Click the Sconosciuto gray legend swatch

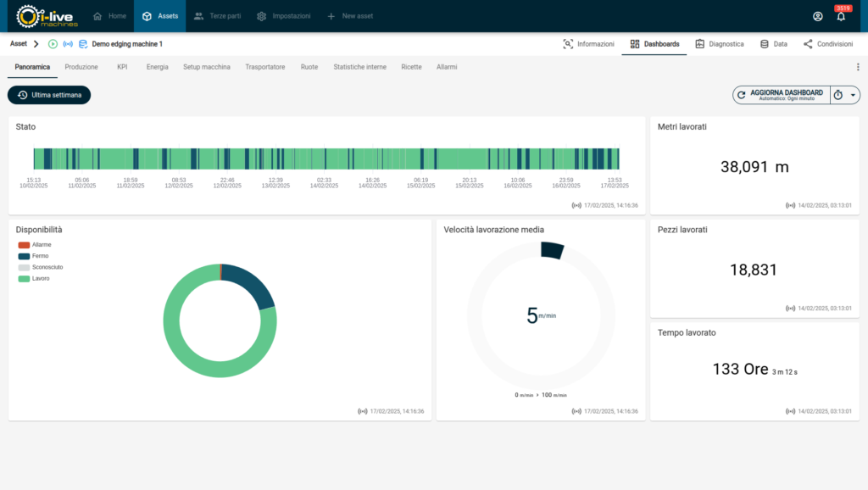click(x=24, y=267)
